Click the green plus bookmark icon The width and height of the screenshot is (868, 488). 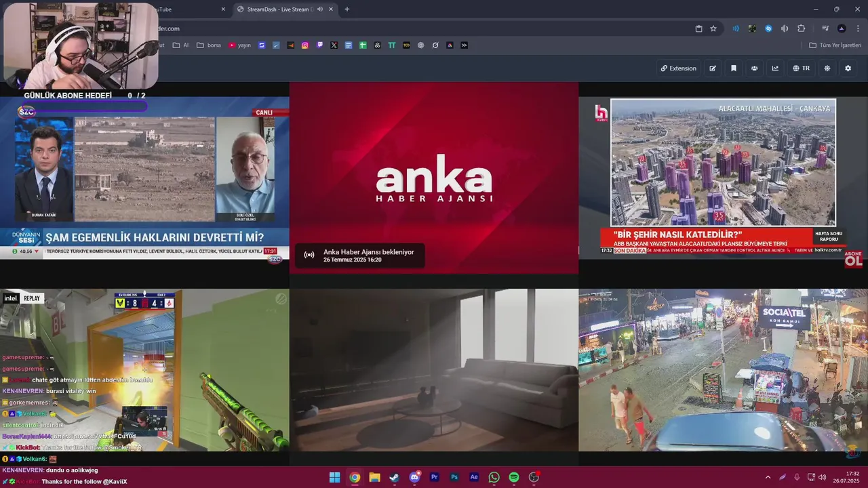pyautogui.click(x=363, y=45)
